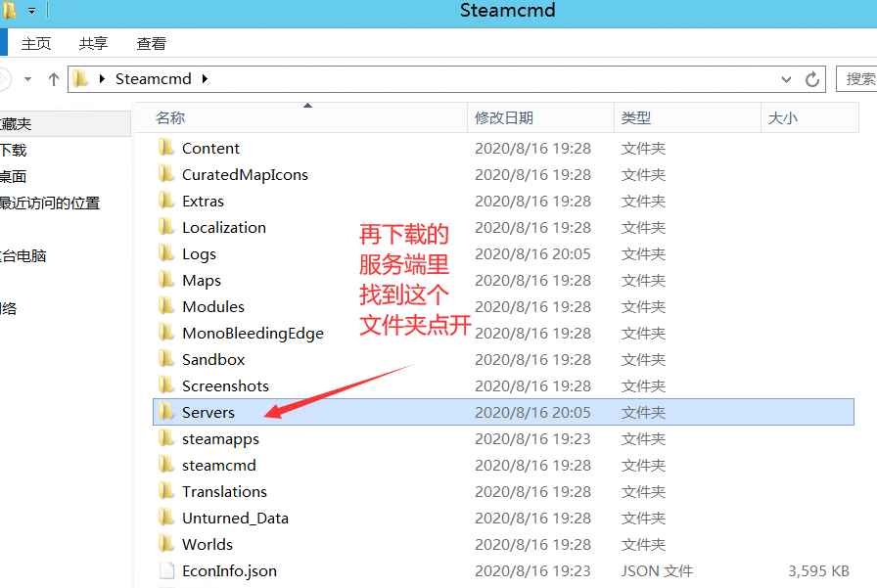Click the Steamcmd breadcrumb in address bar
877x588 pixels.
coord(154,79)
